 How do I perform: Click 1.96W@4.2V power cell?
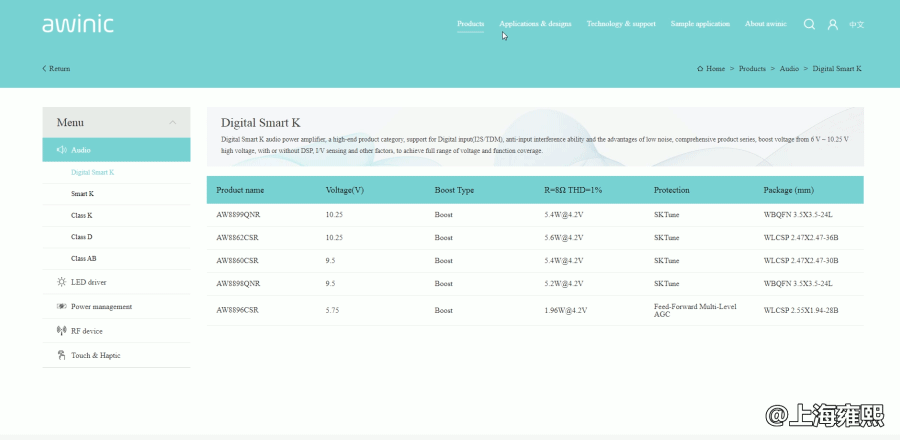[x=565, y=310]
